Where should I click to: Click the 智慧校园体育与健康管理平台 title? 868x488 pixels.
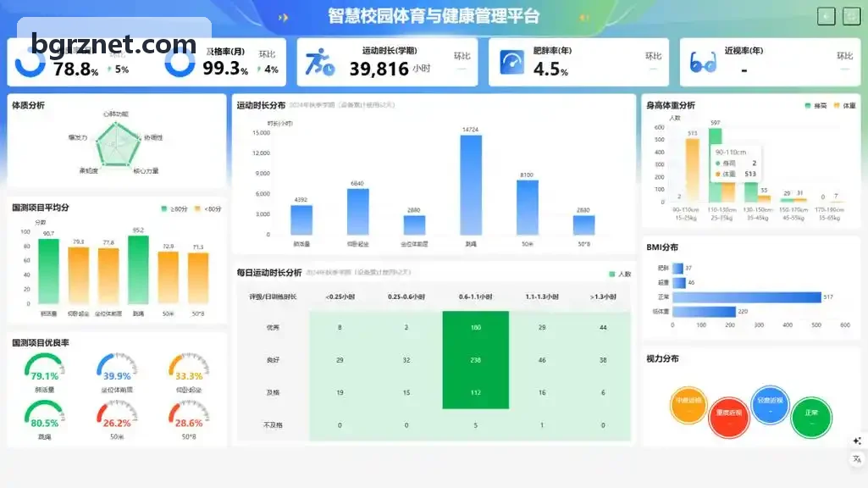[x=434, y=16]
